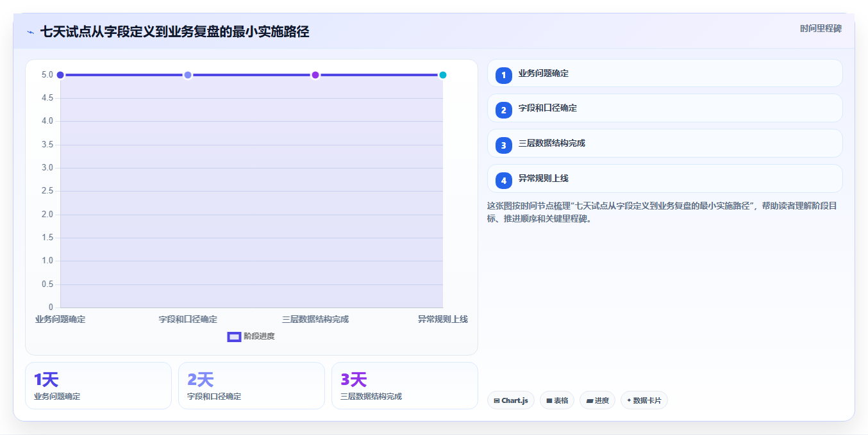Click the pulse icon beside the title

[x=30, y=32]
